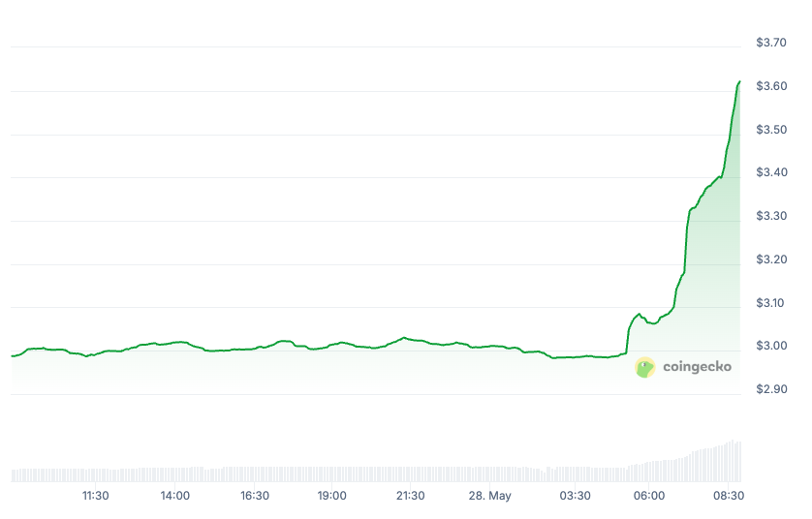This screenshot has height=519, width=812.
Task: Select the $2.90 price axis label
Action: pos(771,389)
